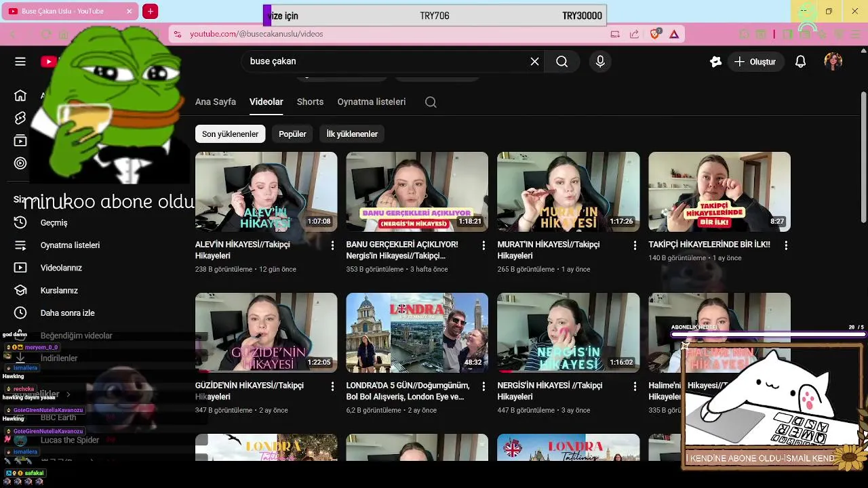Open NERGİS'İN HİKAYESİ video thumbnail
The height and width of the screenshot is (488, 868).
coord(568,333)
